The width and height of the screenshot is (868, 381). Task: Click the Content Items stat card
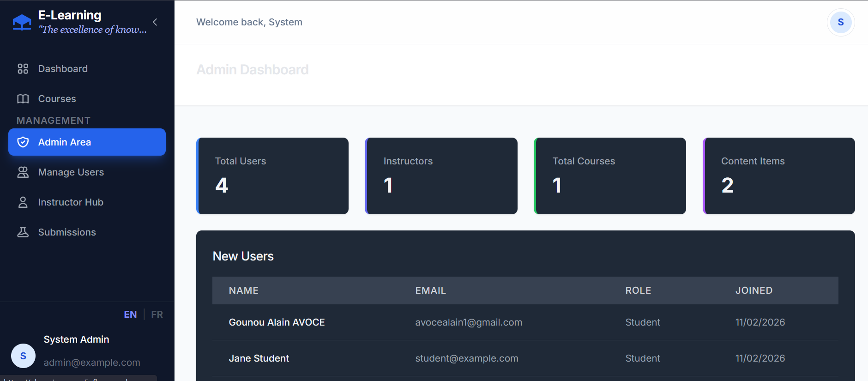(779, 176)
